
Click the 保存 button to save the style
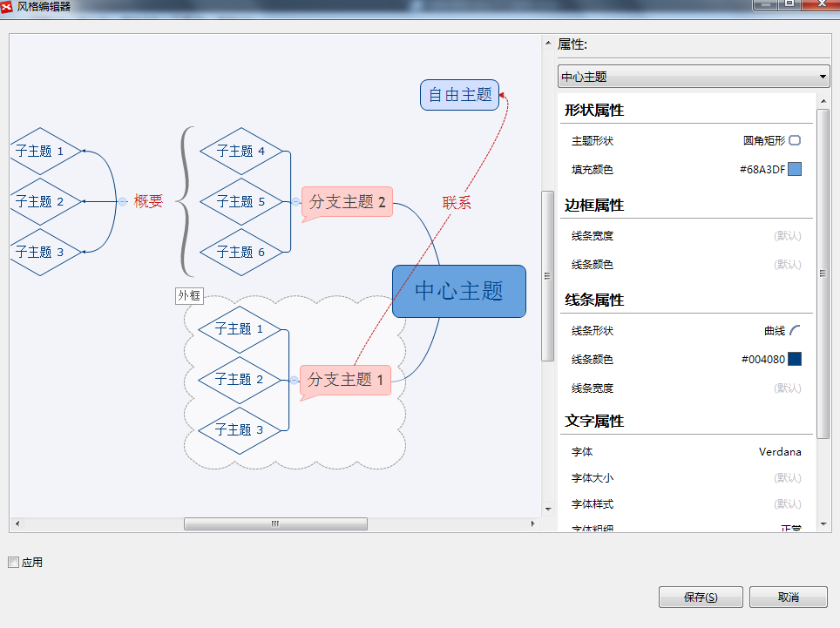click(700, 597)
